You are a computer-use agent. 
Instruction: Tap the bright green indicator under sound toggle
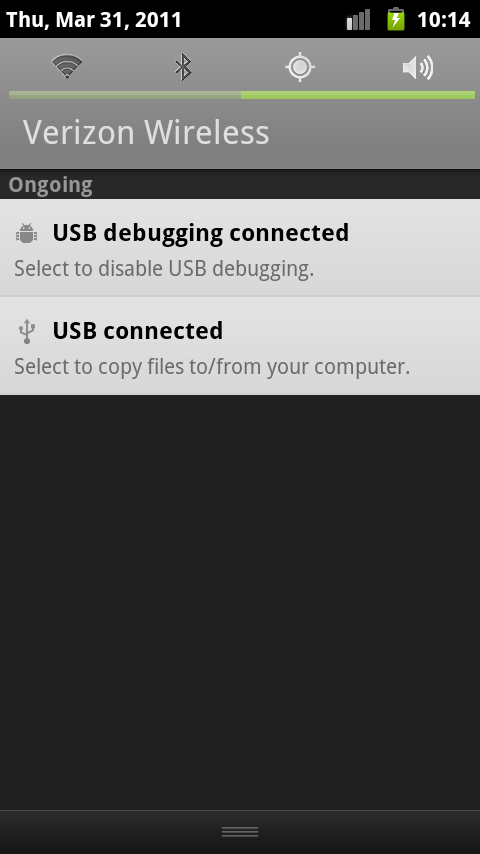tap(417, 95)
